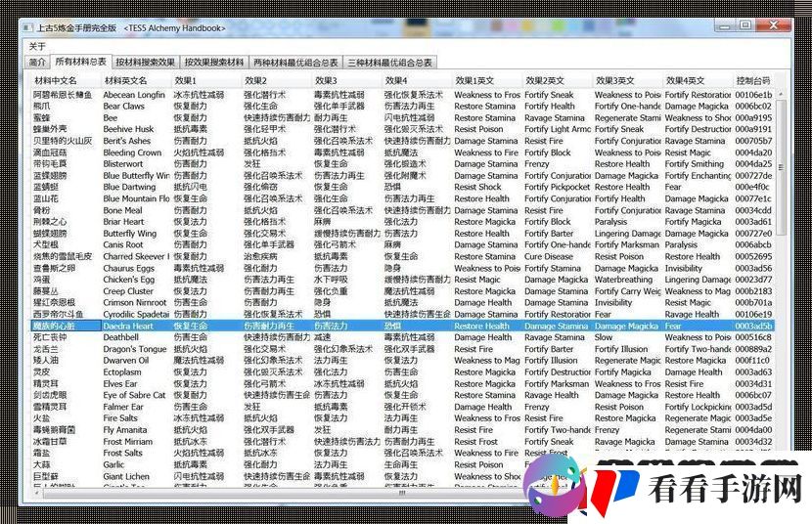
Task: Select the Eye of Sabre Cat row
Action: (x=403, y=395)
